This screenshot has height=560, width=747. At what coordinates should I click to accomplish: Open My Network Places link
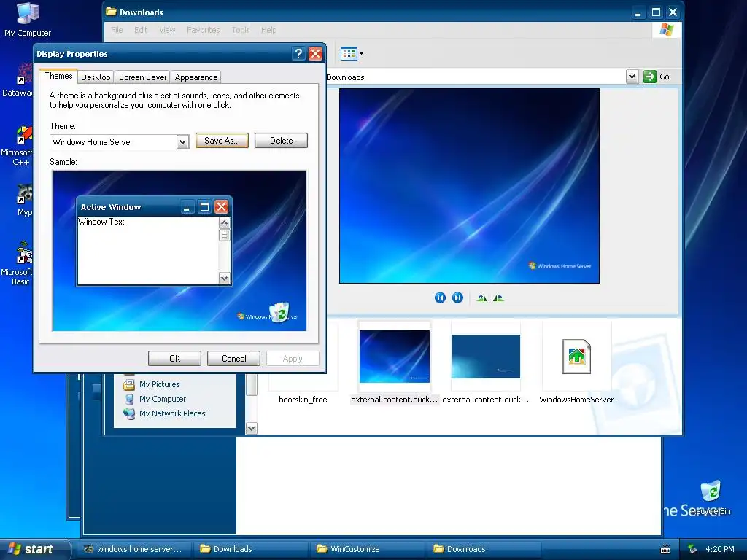172,413
